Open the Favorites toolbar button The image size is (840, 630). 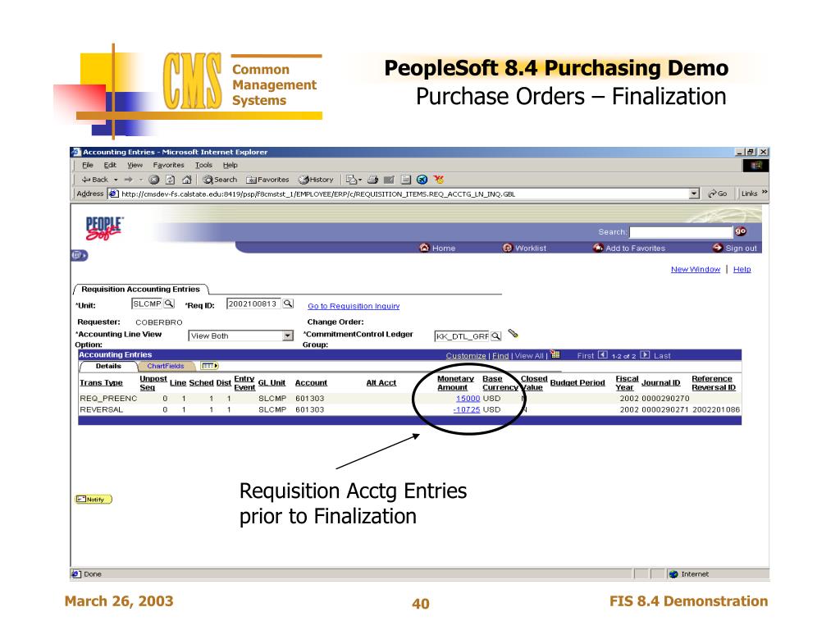click(x=268, y=180)
